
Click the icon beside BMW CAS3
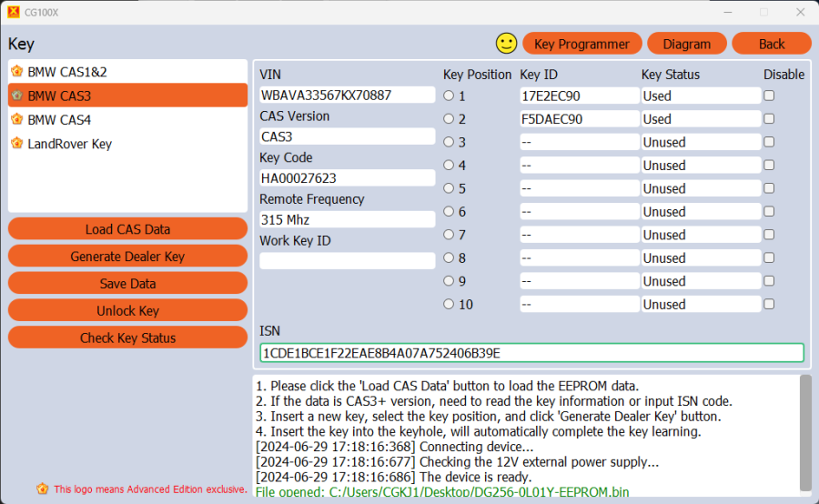pyautogui.click(x=16, y=96)
